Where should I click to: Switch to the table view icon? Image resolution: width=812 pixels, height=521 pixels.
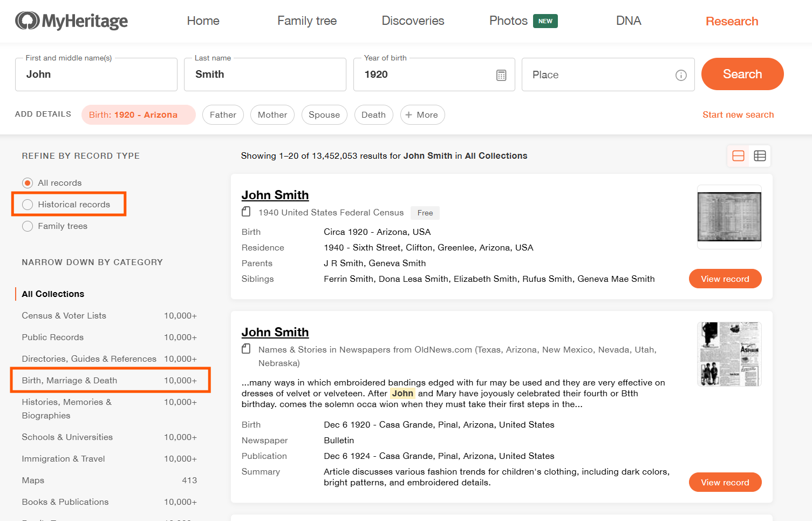click(x=760, y=156)
